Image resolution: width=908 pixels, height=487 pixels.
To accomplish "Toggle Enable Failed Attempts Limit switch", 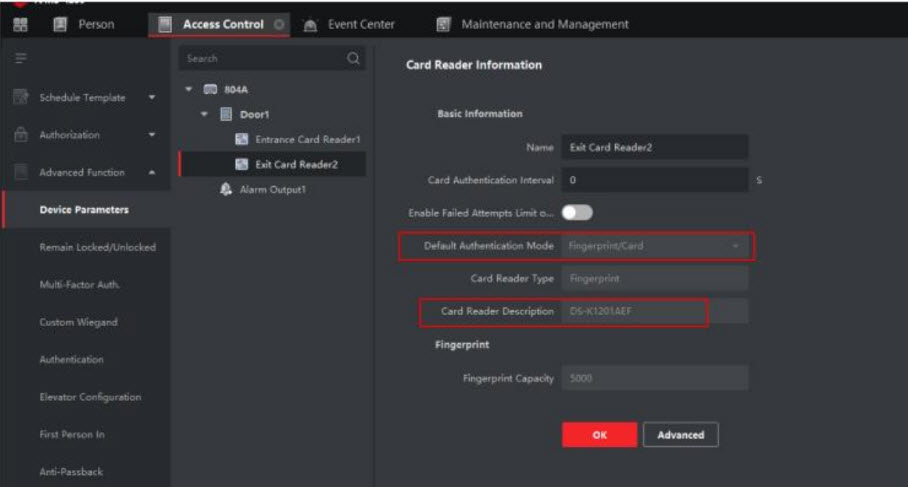I will tap(577, 212).
